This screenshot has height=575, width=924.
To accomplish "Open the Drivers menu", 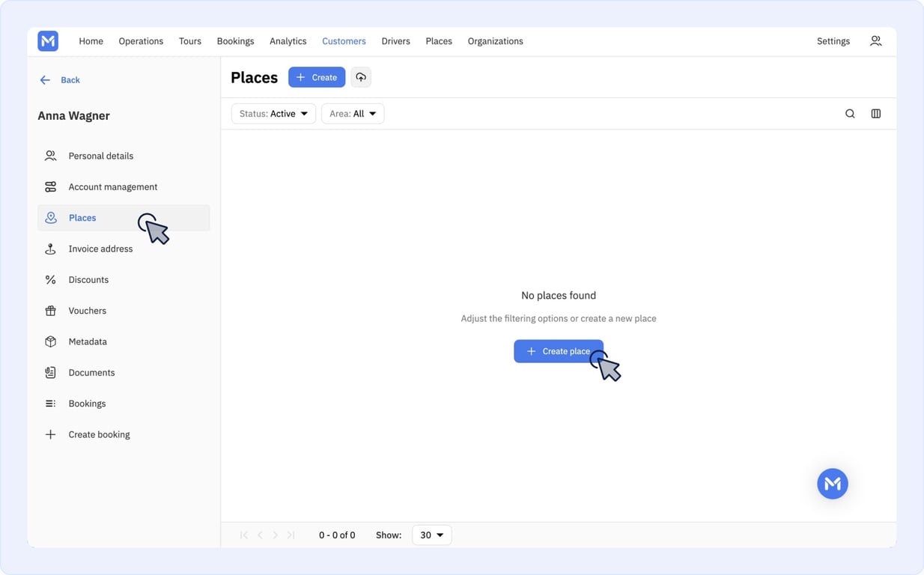I will [395, 41].
